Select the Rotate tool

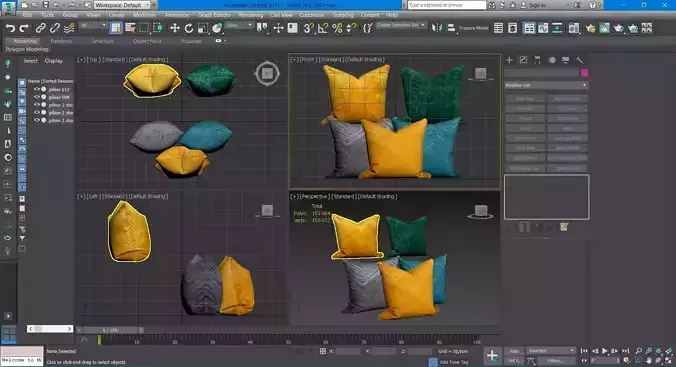click(188, 28)
